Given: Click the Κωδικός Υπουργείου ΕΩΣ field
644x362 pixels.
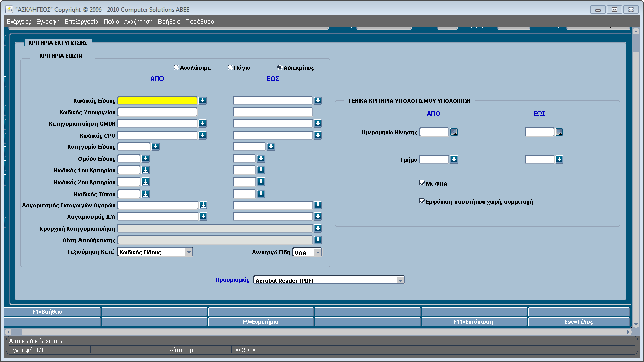Looking at the screenshot, I should [273, 112].
